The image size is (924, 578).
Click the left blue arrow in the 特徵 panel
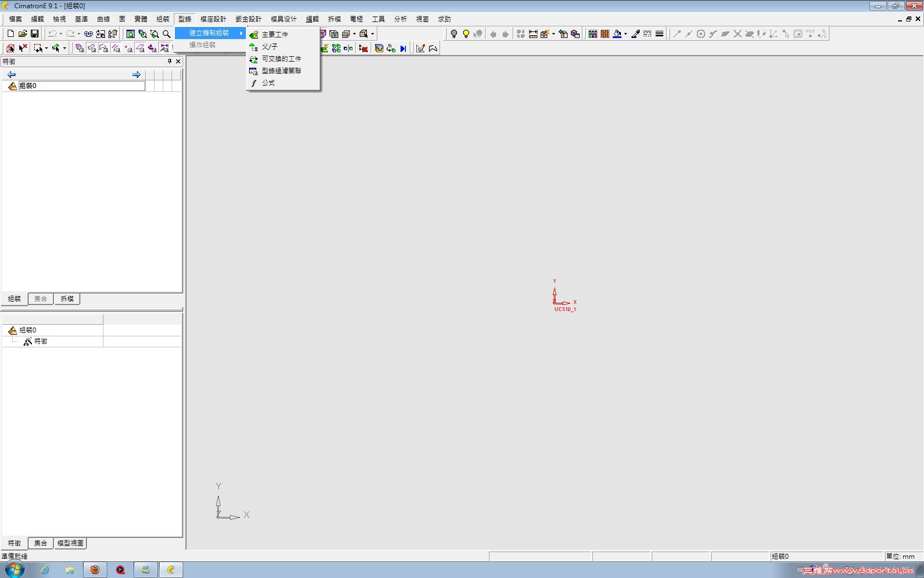[11, 74]
